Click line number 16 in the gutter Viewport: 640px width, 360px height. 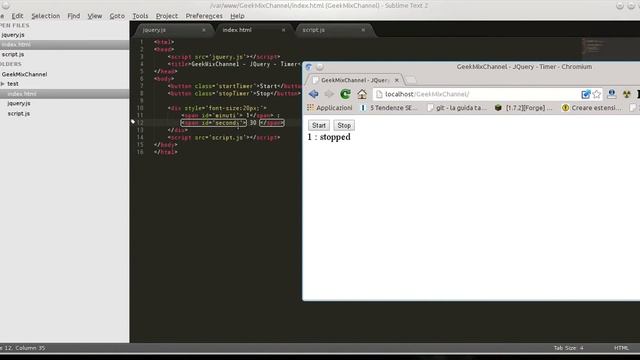140,152
